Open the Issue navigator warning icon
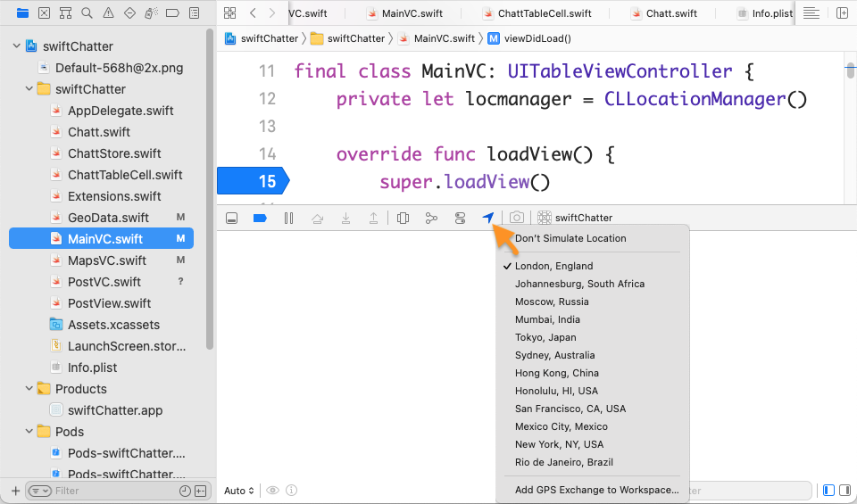The image size is (857, 504). (x=108, y=13)
